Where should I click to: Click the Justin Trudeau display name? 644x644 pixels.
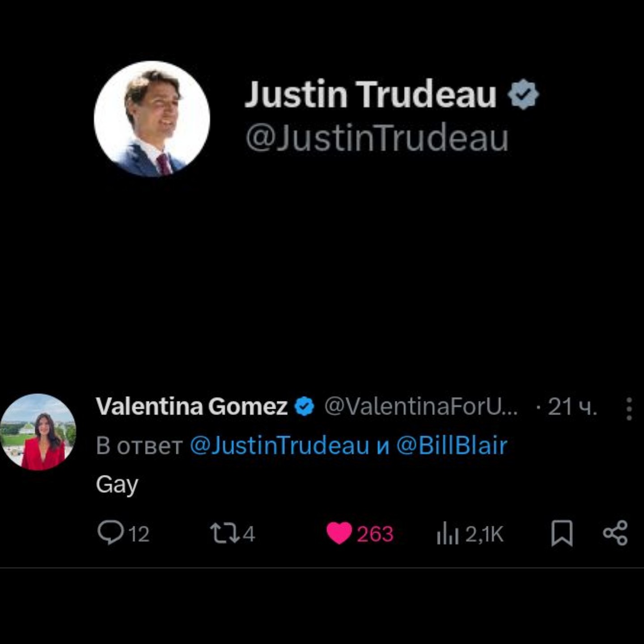click(370, 95)
